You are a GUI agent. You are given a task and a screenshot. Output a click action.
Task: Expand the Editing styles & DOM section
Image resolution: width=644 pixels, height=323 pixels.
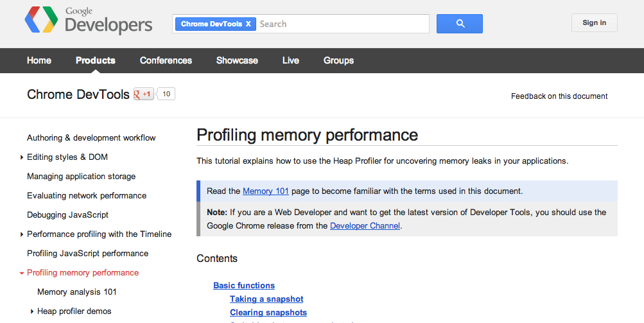[x=22, y=157]
